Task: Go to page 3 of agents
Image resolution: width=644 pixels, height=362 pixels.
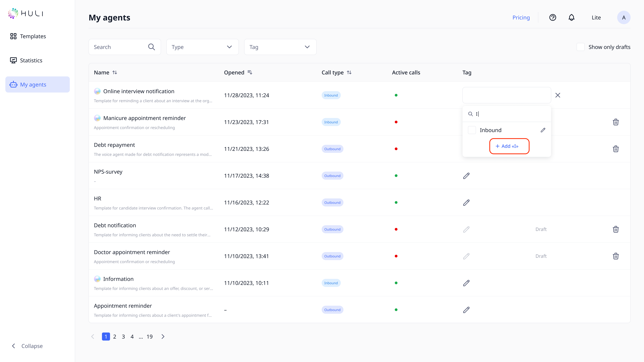Action: click(123, 337)
